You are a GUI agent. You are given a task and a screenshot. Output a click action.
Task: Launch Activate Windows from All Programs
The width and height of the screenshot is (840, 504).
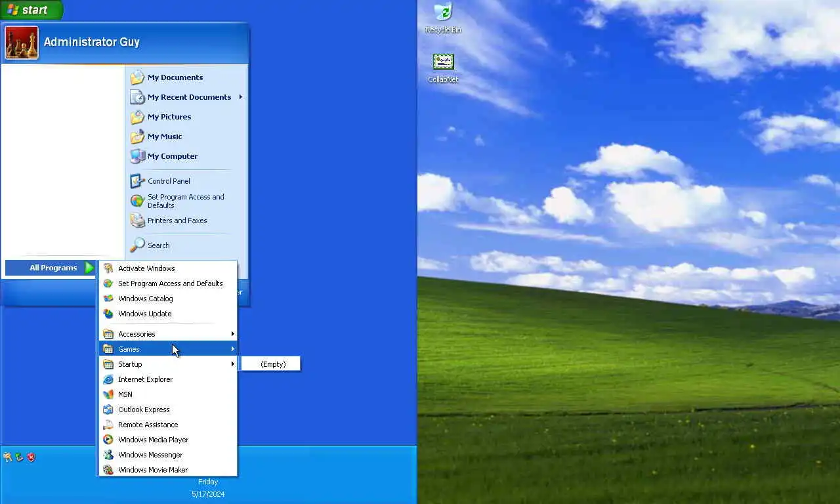pyautogui.click(x=168, y=268)
